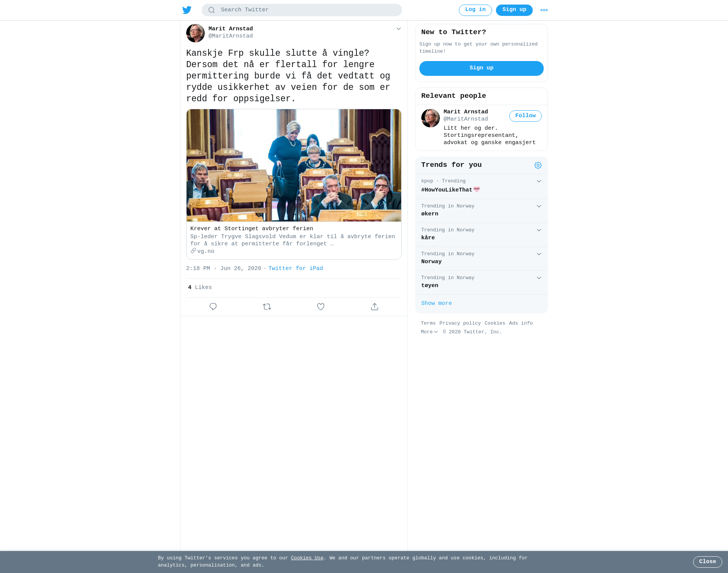Expand options for #HowYouLikeThat trend

[539, 181]
